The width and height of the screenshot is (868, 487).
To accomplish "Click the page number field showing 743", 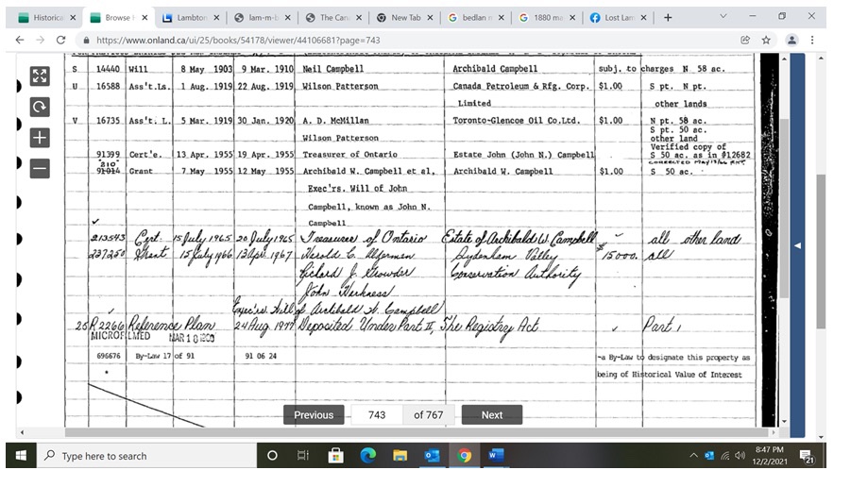I will [376, 415].
